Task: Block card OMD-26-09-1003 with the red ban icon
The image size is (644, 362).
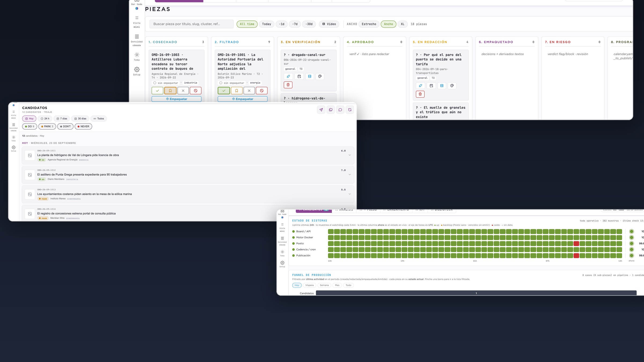Action: pos(196,91)
